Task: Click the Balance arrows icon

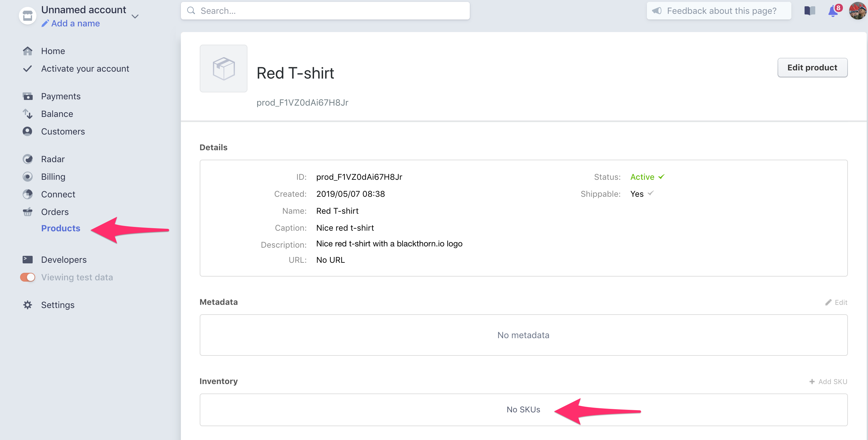Action: pyautogui.click(x=28, y=114)
